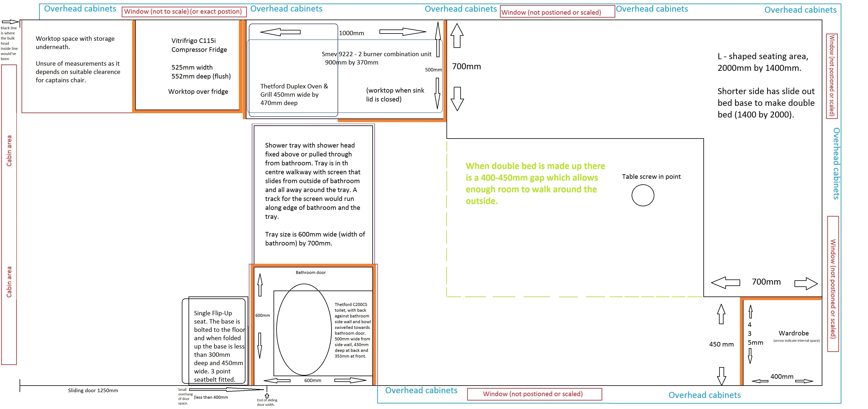Select 'Smev 9222 - 2 burner combination unit' text
Viewport: 868px width, 409px height.
(x=376, y=54)
